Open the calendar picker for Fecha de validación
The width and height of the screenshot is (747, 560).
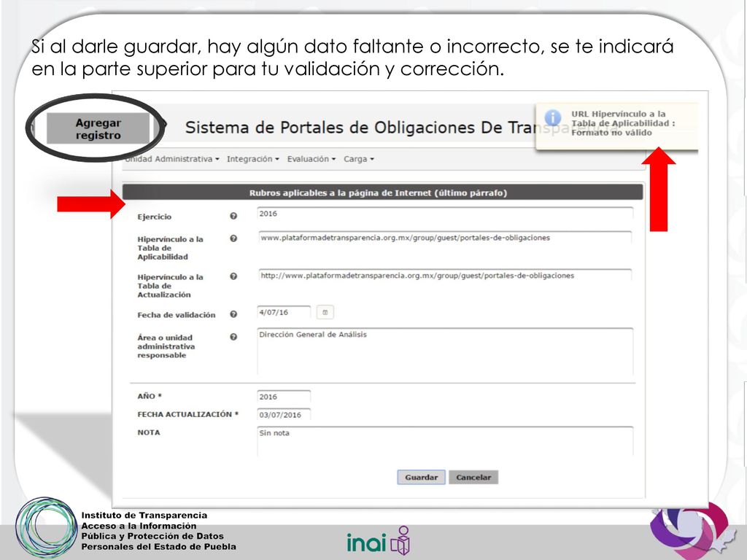click(x=325, y=312)
